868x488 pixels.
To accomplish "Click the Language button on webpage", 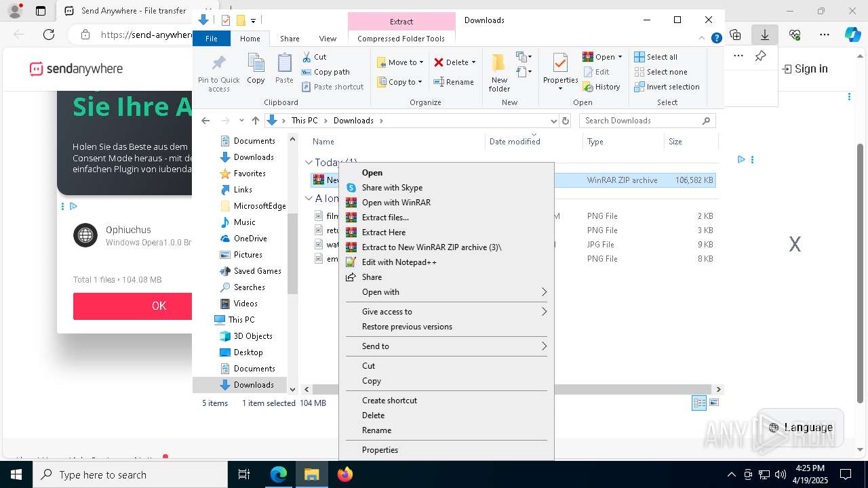I will 801,428.
